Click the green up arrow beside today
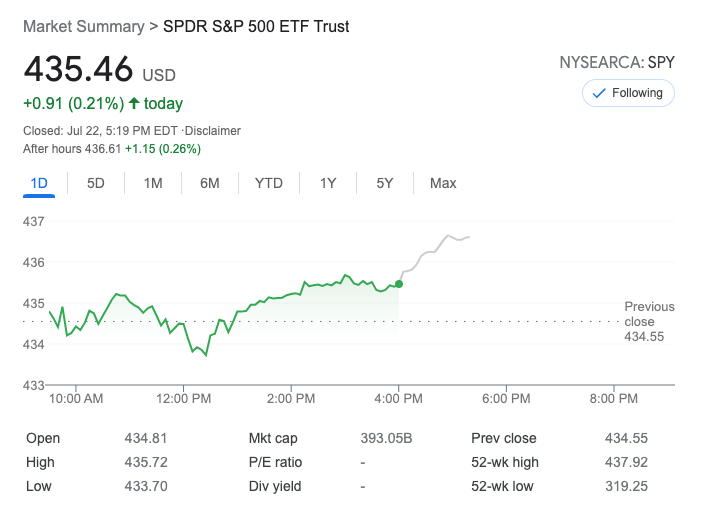Viewport: 714px width, 511px height. point(134,103)
